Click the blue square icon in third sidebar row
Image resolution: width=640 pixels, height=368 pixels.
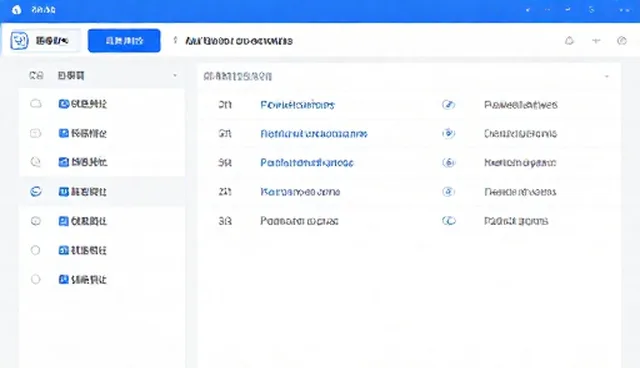coord(64,162)
